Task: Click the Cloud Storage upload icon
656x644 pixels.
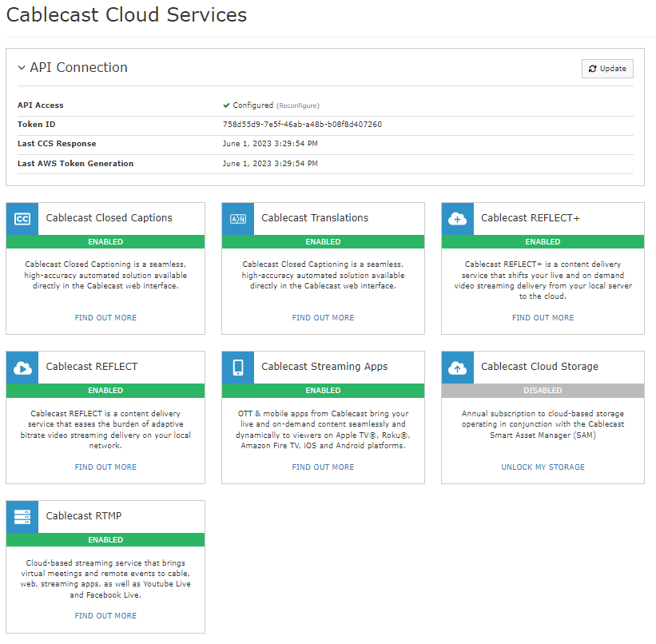Action: tap(457, 368)
